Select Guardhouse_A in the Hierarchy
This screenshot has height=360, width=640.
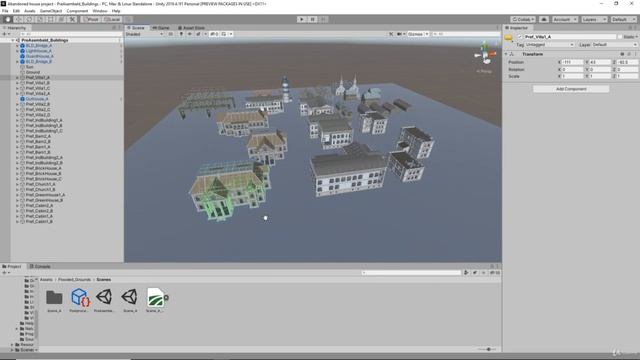tap(39, 56)
